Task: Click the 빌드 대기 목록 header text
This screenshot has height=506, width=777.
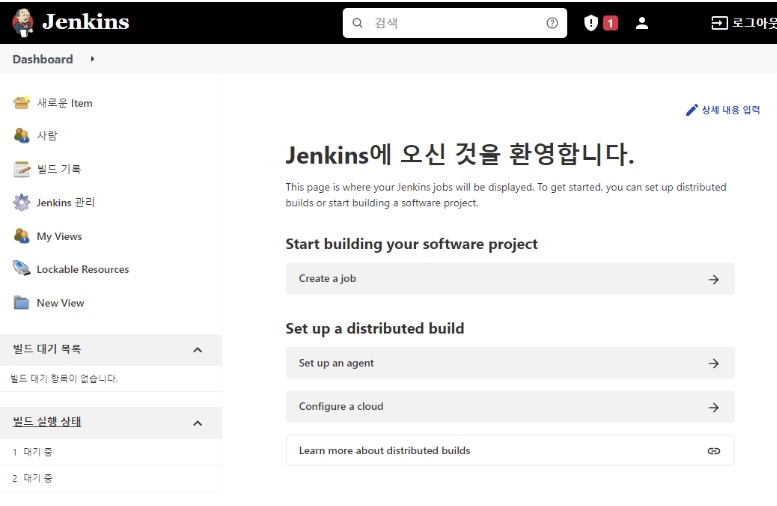Action: coord(47,349)
